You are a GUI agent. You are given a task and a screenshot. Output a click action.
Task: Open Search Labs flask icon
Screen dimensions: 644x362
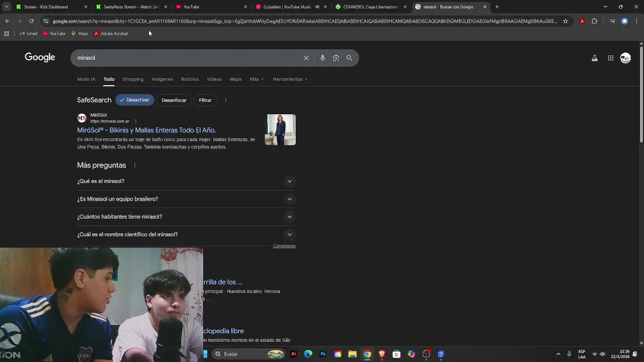(x=595, y=58)
